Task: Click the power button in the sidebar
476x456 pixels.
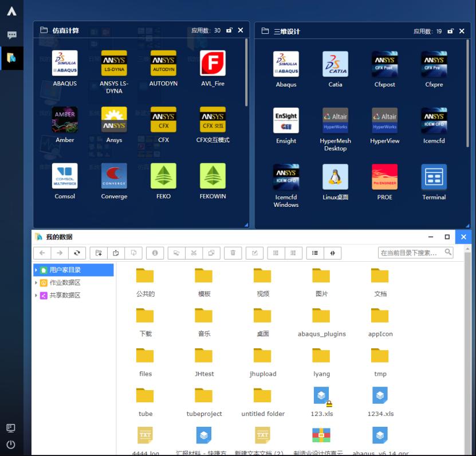Action: coord(11,445)
